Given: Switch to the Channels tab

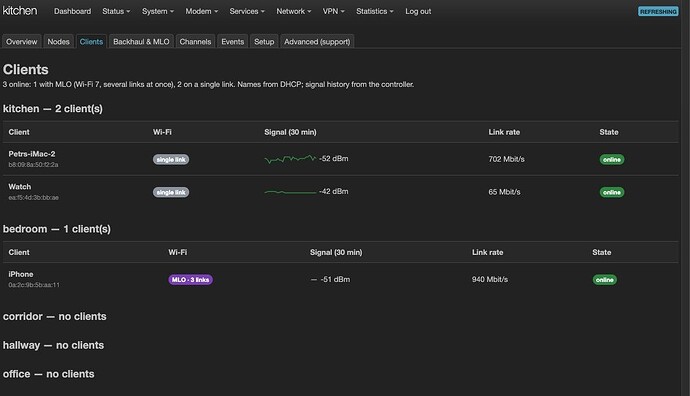Looking at the screenshot, I should tap(195, 42).
